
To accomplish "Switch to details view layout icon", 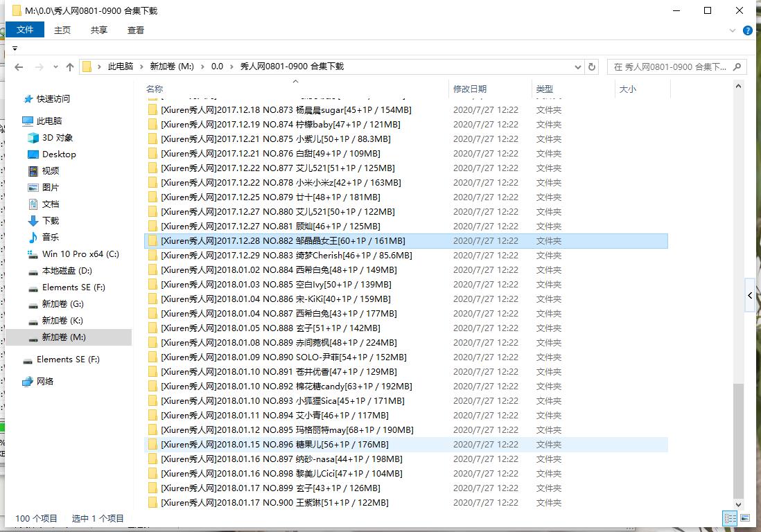I will [x=730, y=518].
